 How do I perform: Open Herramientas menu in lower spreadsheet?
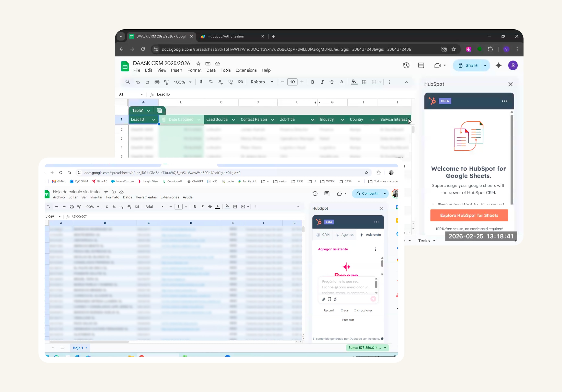146,197
